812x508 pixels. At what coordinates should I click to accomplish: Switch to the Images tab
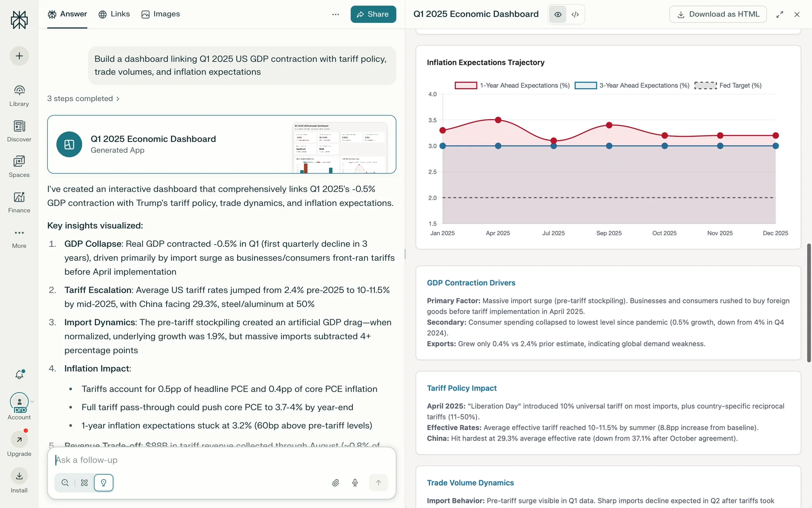[x=161, y=14]
